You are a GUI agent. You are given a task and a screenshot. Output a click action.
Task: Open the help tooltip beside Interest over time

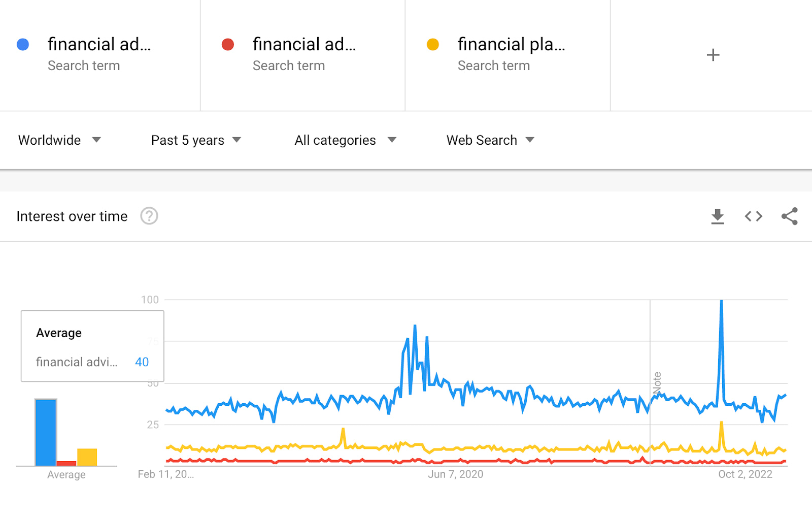pyautogui.click(x=149, y=216)
